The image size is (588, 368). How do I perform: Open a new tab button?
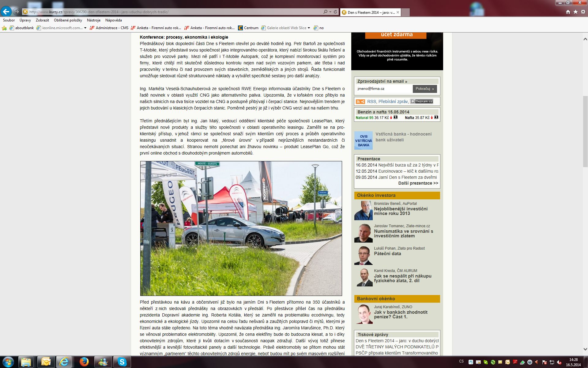click(x=405, y=13)
